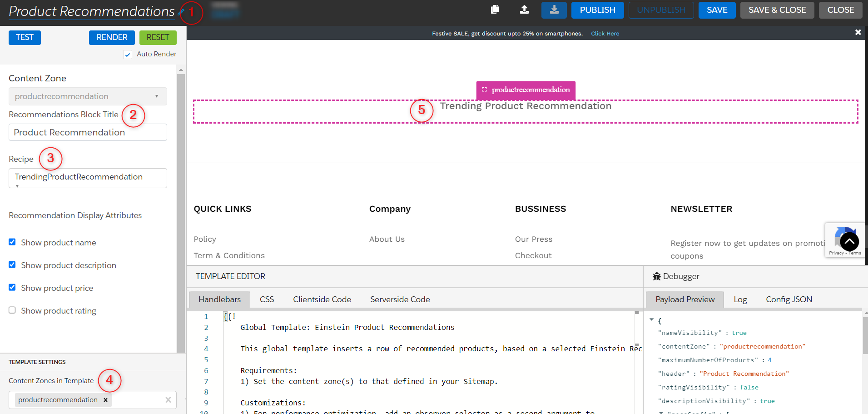This screenshot has height=414, width=868.
Task: Toggle Auto Render checkbox
Action: coord(128,55)
